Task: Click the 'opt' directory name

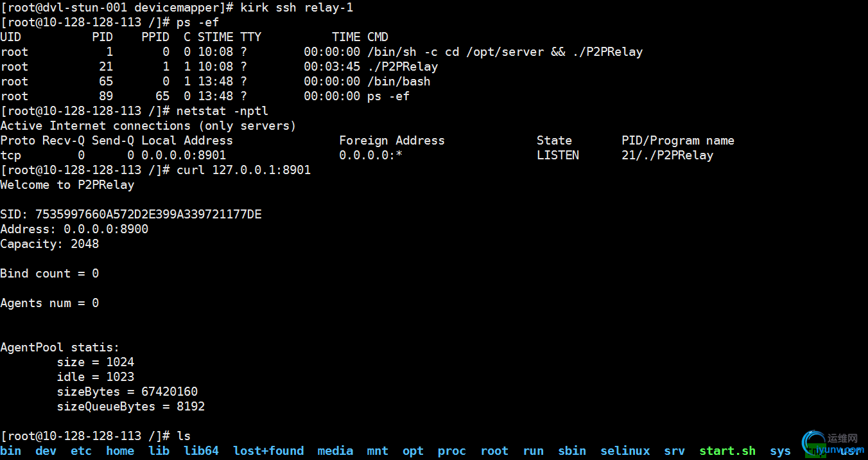Action: point(413,451)
